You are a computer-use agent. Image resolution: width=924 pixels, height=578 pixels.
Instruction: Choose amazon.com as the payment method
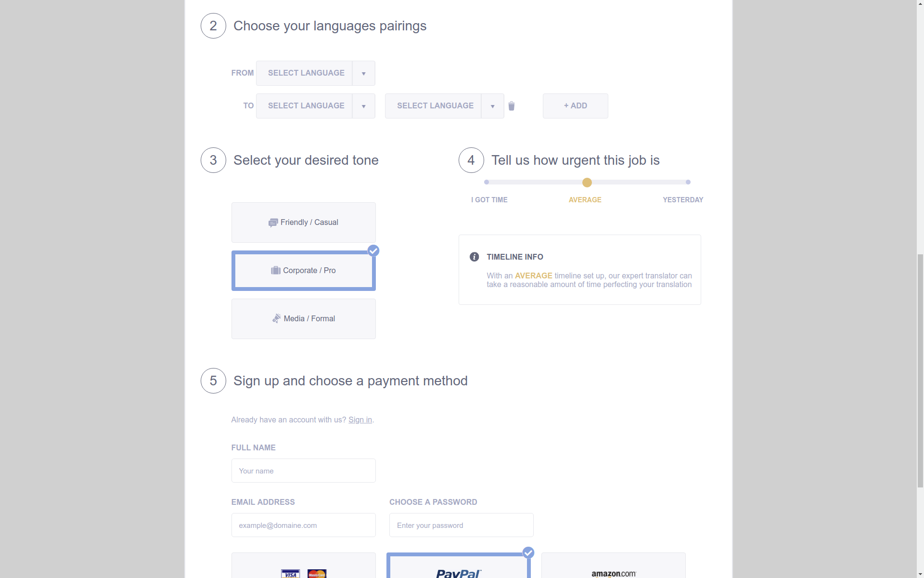coord(614,565)
